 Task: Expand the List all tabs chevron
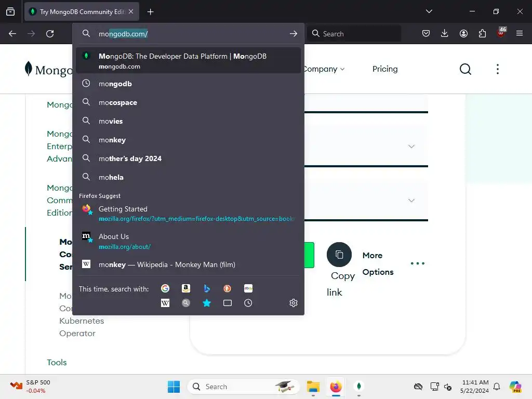429,11
